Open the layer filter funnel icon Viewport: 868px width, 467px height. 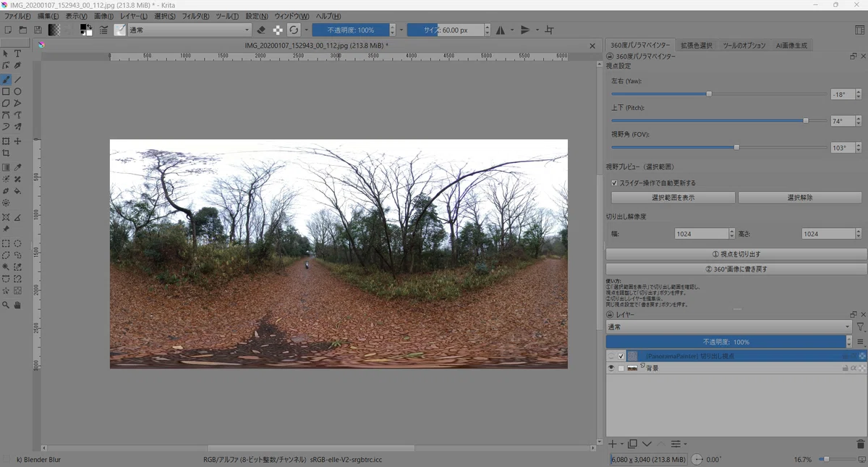860,327
